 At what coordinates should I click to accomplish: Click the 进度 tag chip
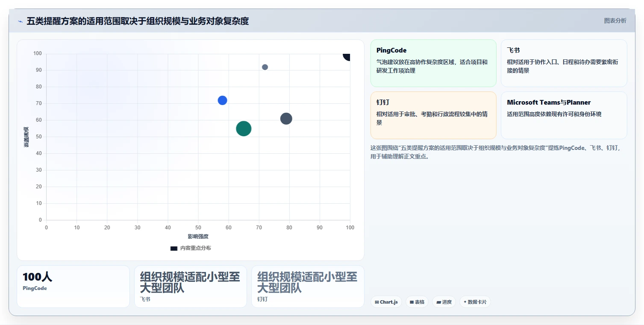point(444,302)
